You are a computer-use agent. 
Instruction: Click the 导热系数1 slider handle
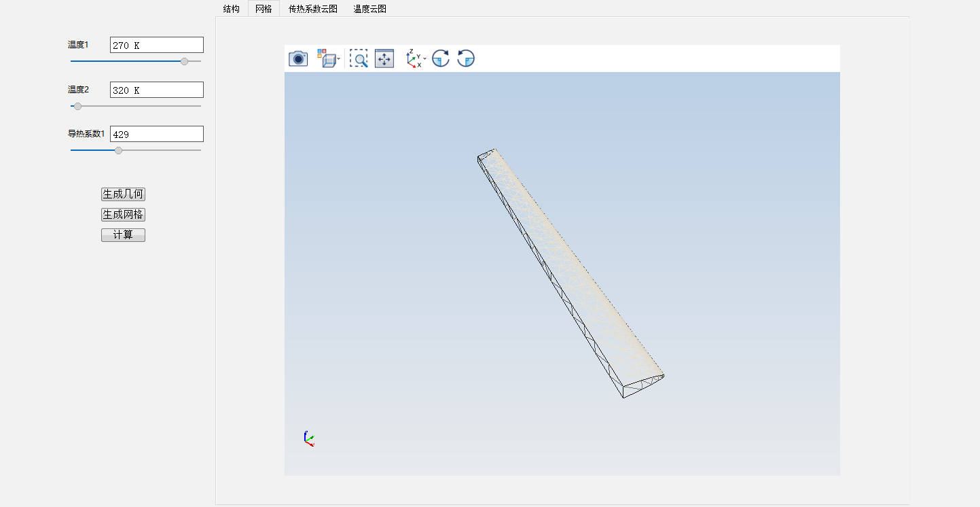coord(119,150)
